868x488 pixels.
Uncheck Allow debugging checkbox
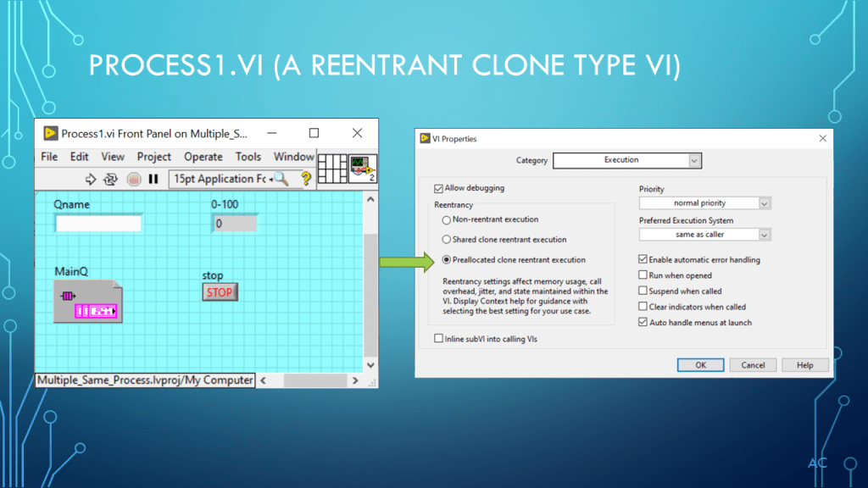[x=438, y=189]
